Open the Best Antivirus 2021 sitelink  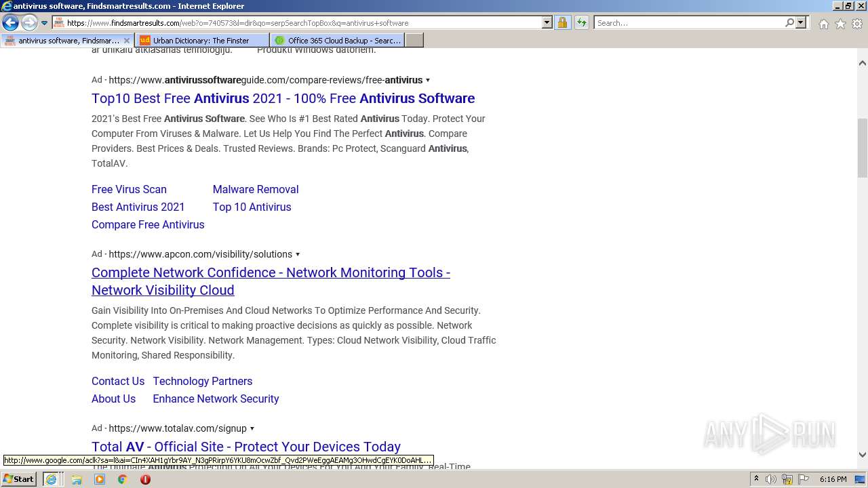pos(138,207)
